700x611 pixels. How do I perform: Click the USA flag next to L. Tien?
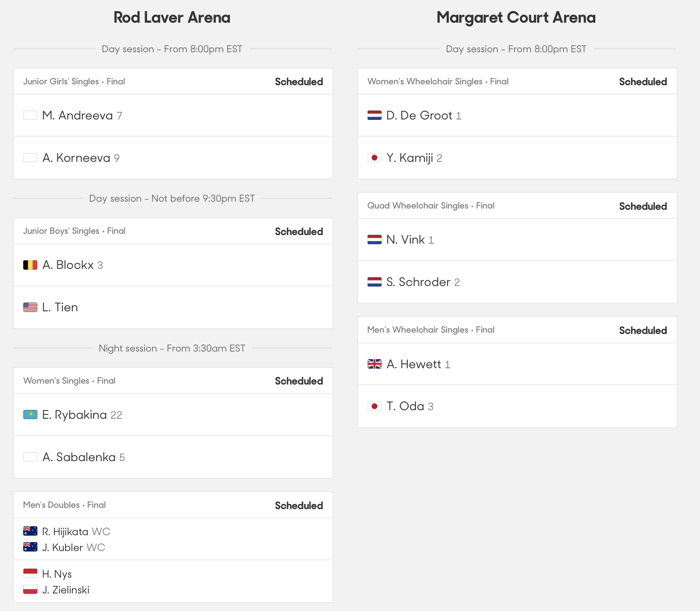[30, 307]
